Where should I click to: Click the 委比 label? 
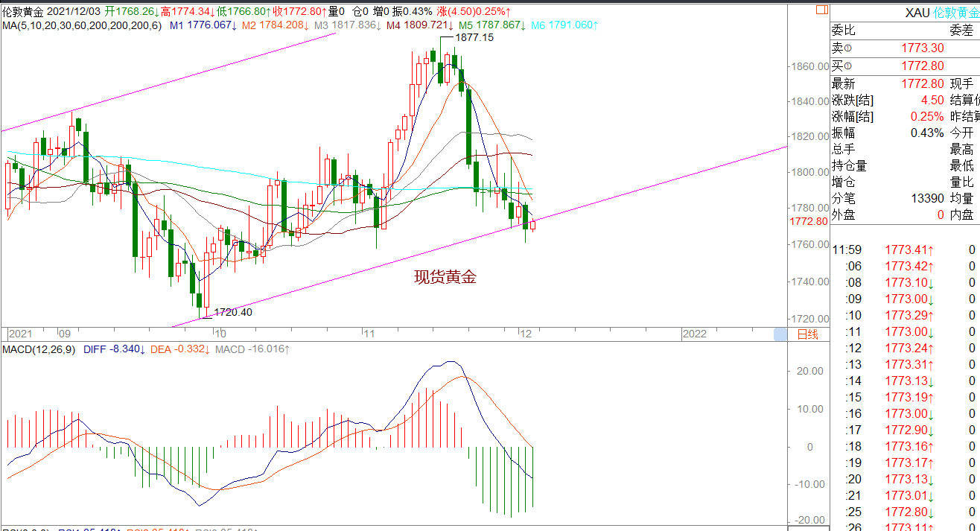point(844,31)
